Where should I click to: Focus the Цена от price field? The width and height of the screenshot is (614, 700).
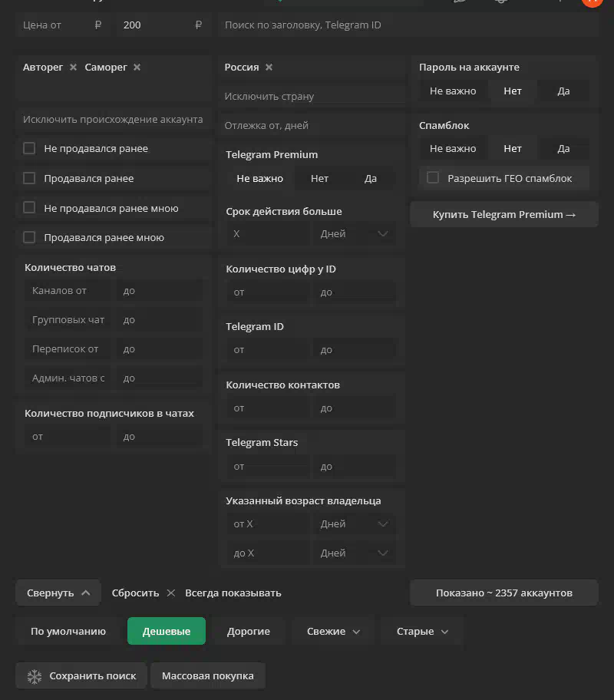tap(62, 25)
